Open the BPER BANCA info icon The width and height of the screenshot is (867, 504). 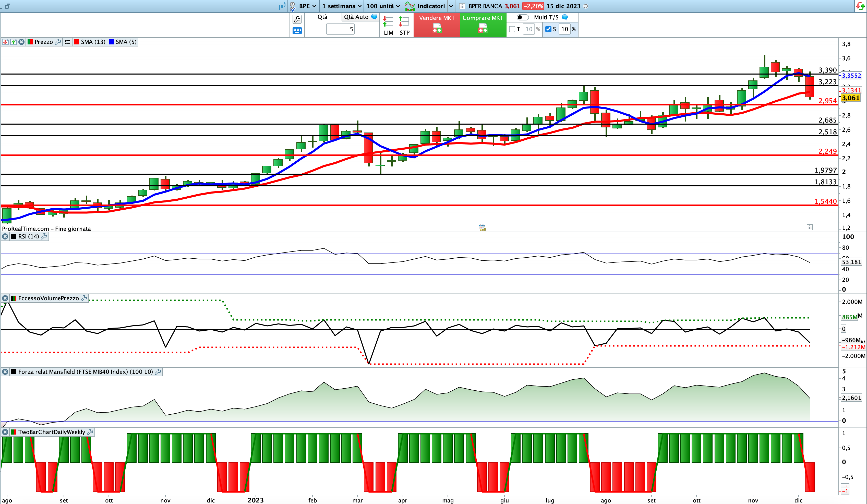click(462, 6)
